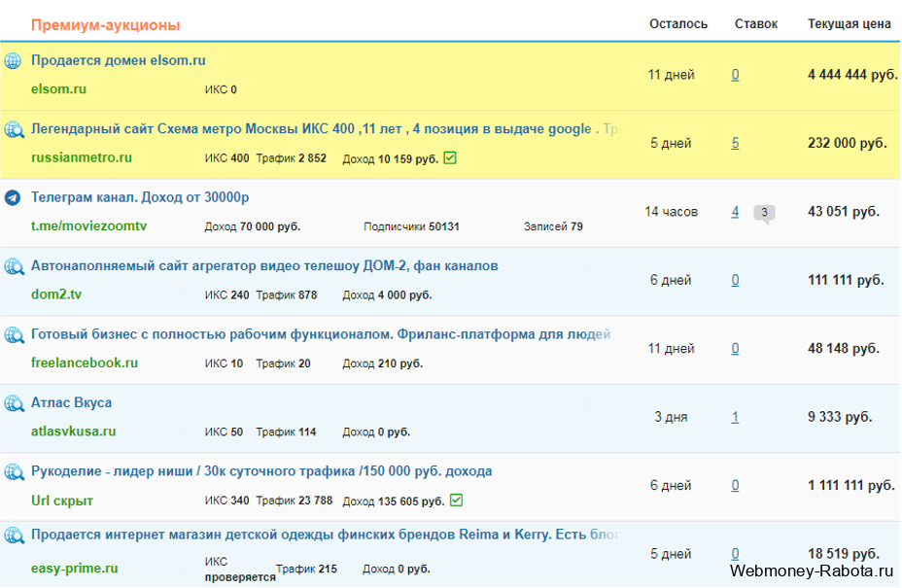
Task: Click remaining time '14 часов'
Action: coord(671,212)
